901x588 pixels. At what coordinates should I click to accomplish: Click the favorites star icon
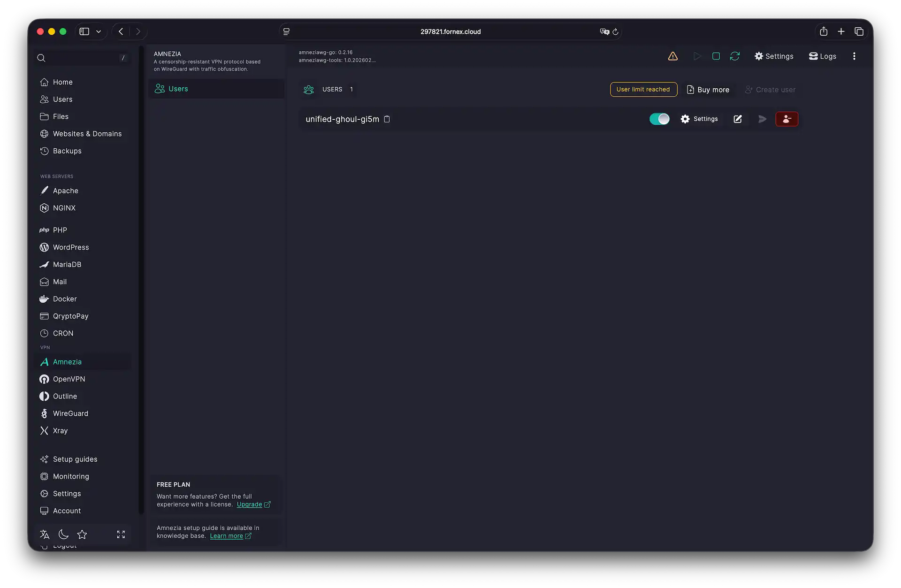82,535
